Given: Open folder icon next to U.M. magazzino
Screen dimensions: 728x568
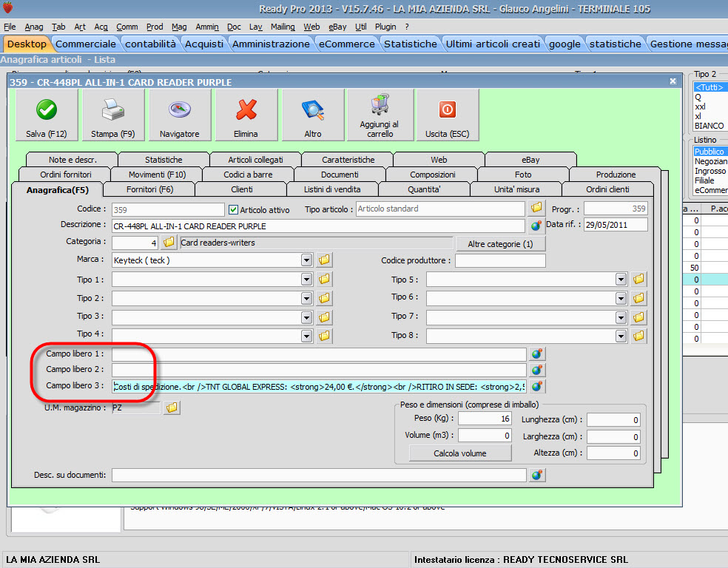Looking at the screenshot, I should 172,408.
